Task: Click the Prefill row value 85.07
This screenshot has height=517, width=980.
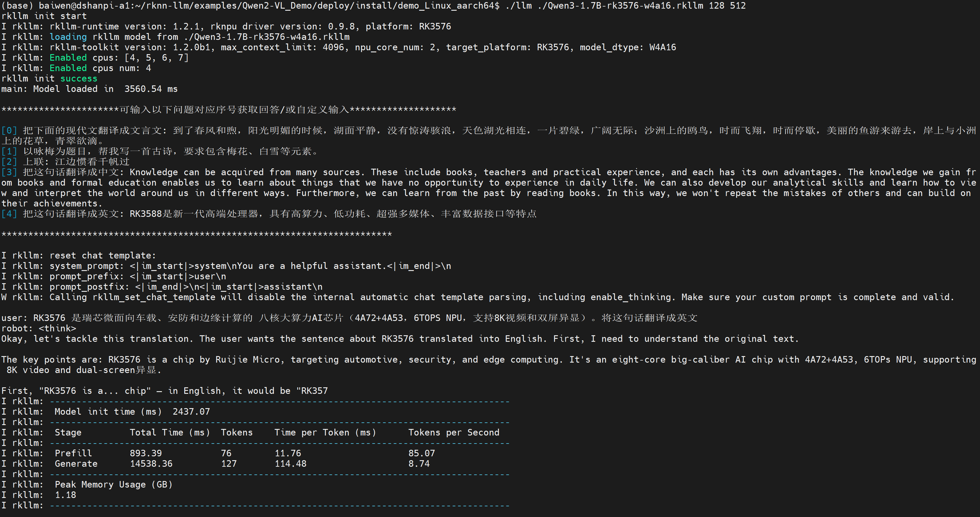Action: pos(422,454)
